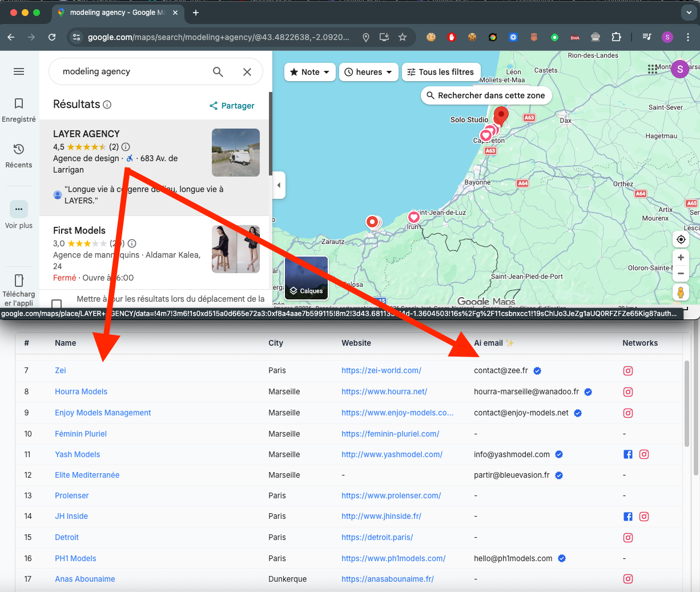The height and width of the screenshot is (592, 700).
Task: Click the Partager share icon
Action: 214,106
